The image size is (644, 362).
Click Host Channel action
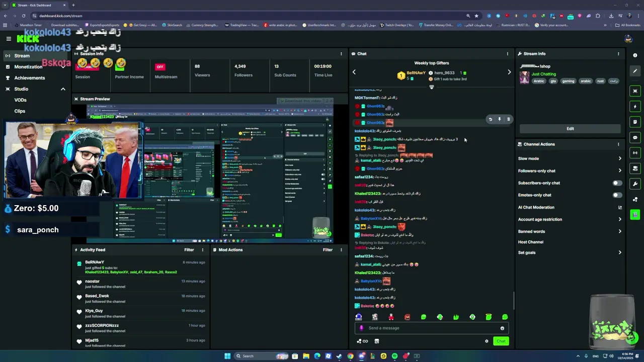click(x=531, y=242)
